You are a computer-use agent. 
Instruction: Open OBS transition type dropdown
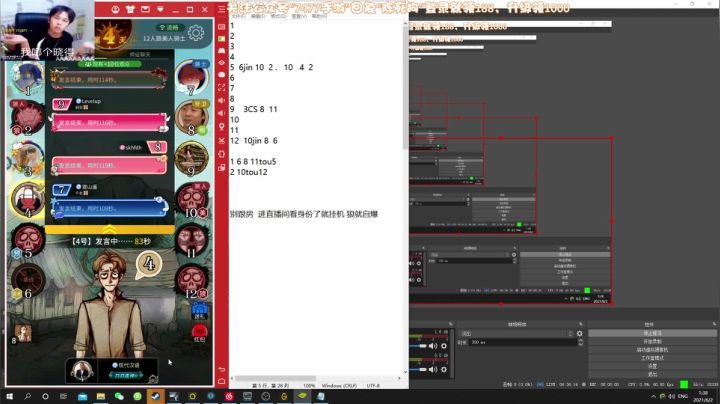tap(517, 334)
